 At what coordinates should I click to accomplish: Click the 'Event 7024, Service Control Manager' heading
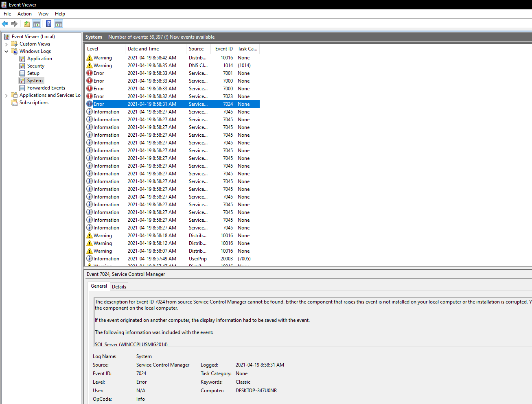click(x=126, y=274)
